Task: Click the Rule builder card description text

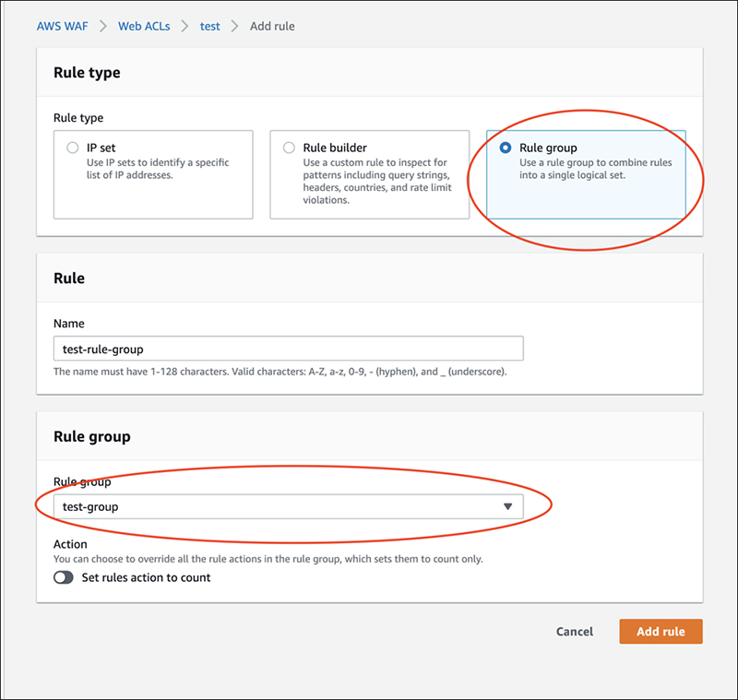Action: (375, 182)
